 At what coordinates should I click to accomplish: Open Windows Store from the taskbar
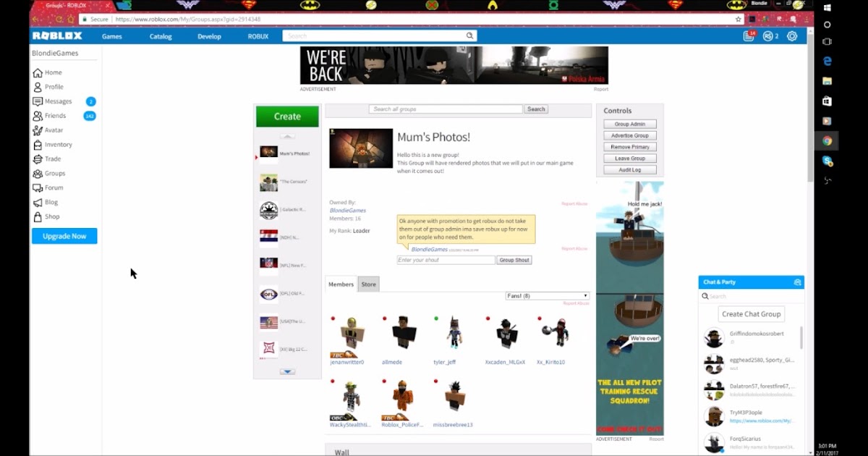click(827, 101)
